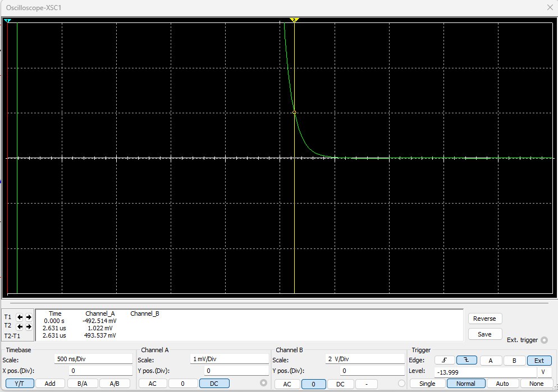Screen dimensions: 558x392
Task: Click the Timebase Scale field showing 500 ns/Div
Action: click(93, 359)
